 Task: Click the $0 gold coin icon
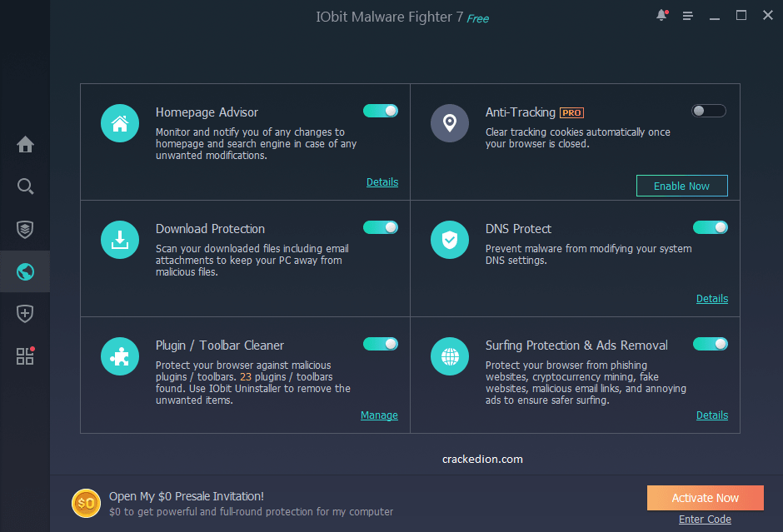(86, 503)
